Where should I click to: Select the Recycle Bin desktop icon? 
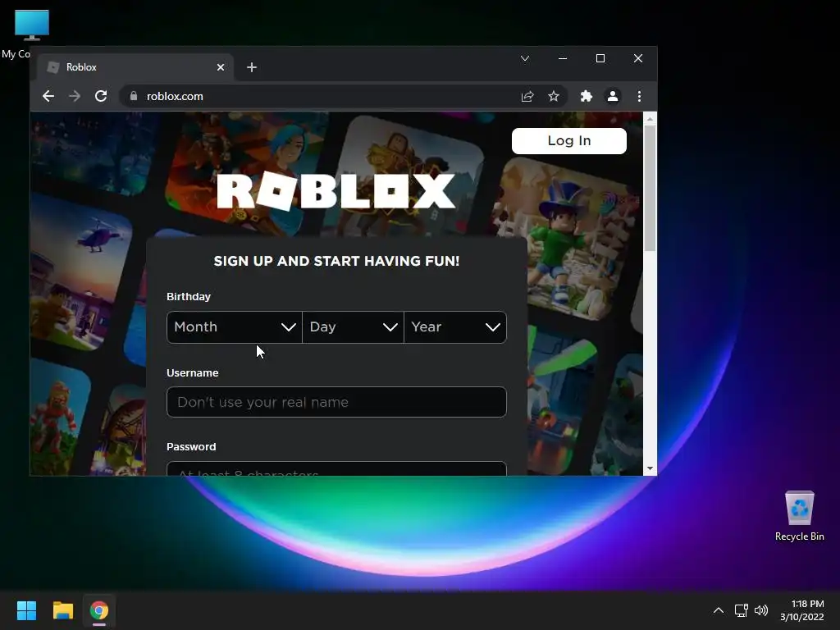click(799, 517)
